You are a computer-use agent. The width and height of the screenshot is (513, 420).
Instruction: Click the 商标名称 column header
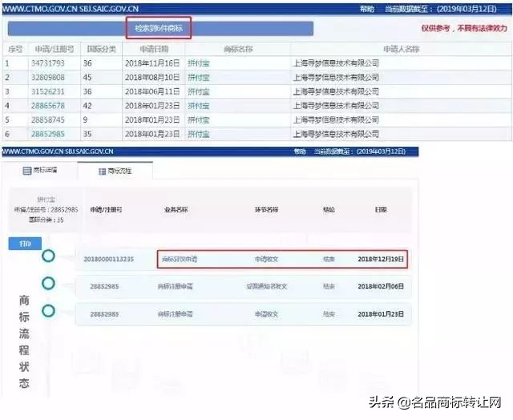pyautogui.click(x=238, y=49)
